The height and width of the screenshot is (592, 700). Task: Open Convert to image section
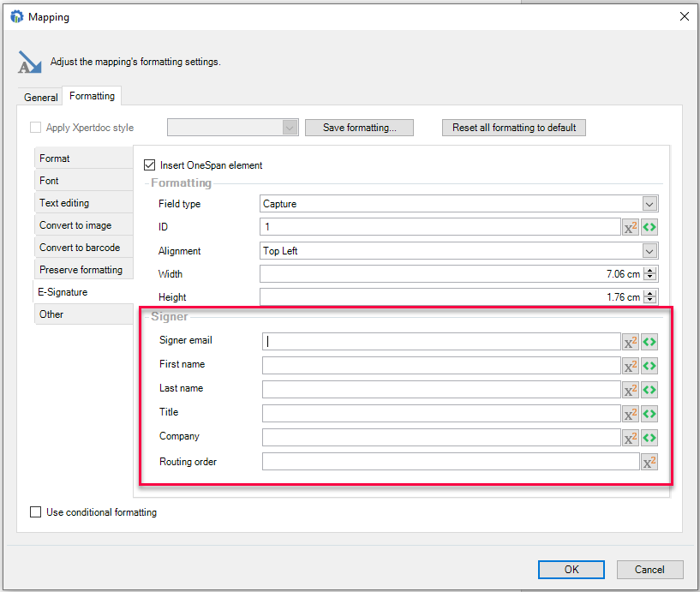click(x=83, y=225)
